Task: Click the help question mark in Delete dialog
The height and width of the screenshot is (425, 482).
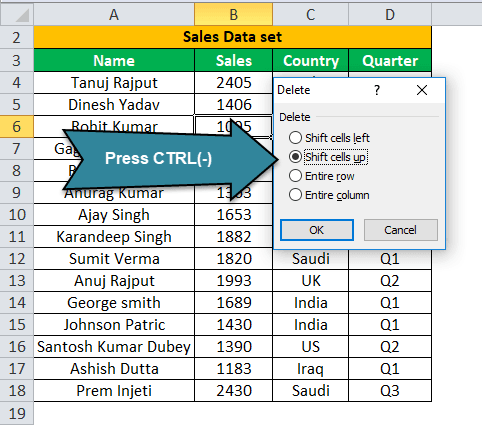Action: (377, 90)
